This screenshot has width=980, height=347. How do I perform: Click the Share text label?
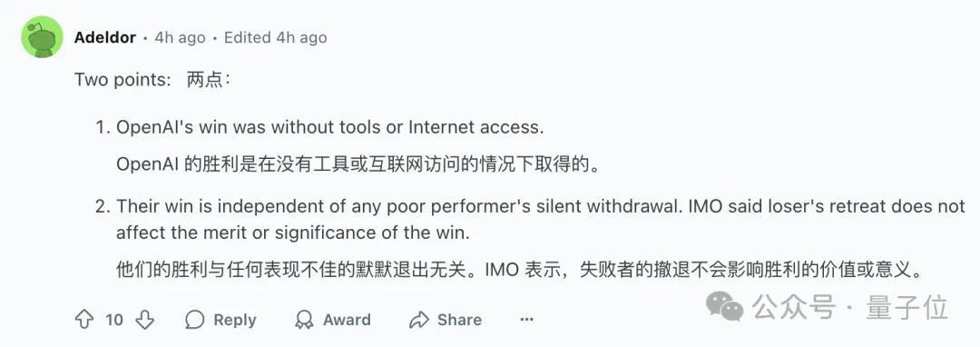click(x=459, y=320)
